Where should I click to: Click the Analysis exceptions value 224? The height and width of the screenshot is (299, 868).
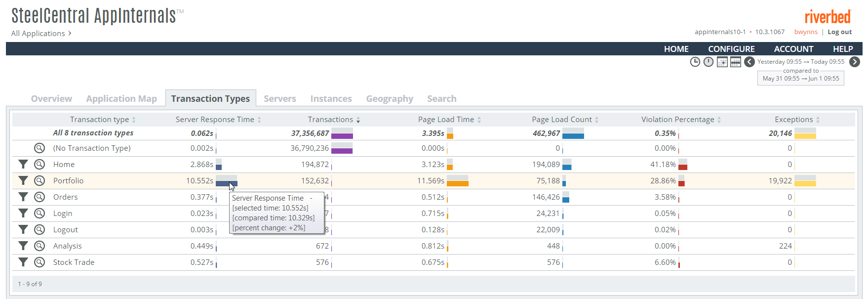coord(786,246)
